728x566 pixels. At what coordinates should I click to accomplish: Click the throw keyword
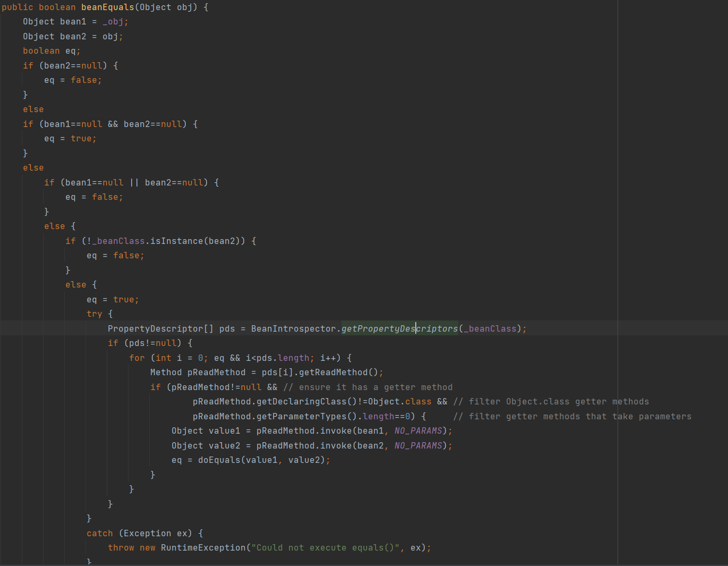coord(121,548)
